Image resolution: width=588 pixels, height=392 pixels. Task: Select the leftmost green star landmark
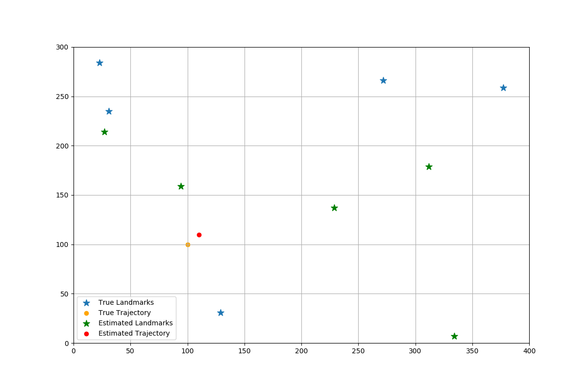[x=104, y=132]
